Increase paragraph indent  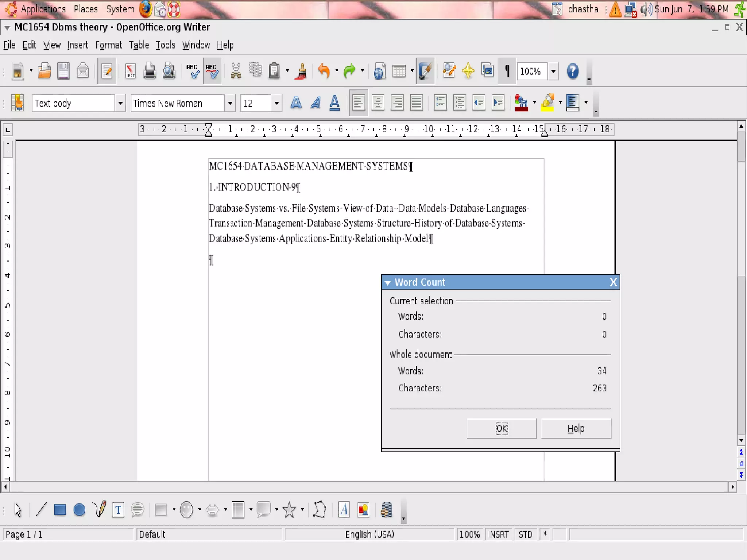498,103
